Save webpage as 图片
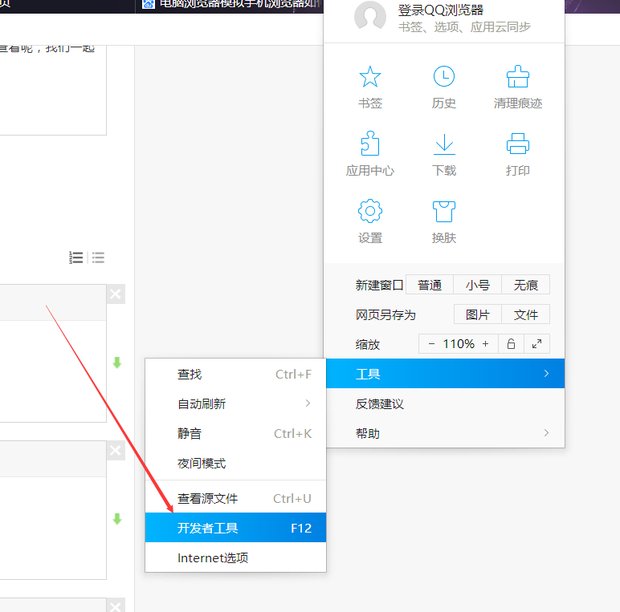 pyautogui.click(x=477, y=314)
